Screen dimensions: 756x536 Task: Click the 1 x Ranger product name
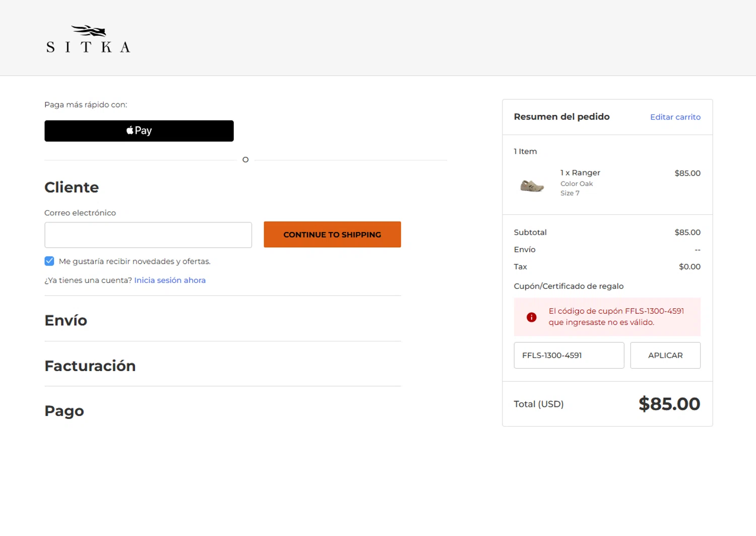coord(580,173)
